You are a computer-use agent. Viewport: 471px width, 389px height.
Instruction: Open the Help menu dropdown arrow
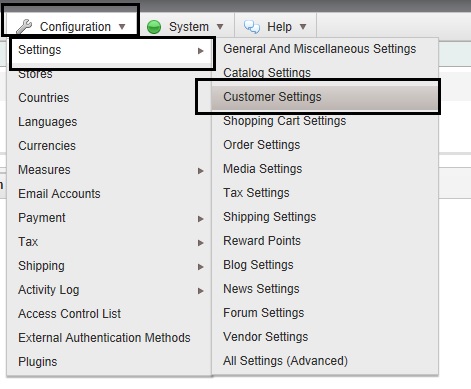(303, 26)
